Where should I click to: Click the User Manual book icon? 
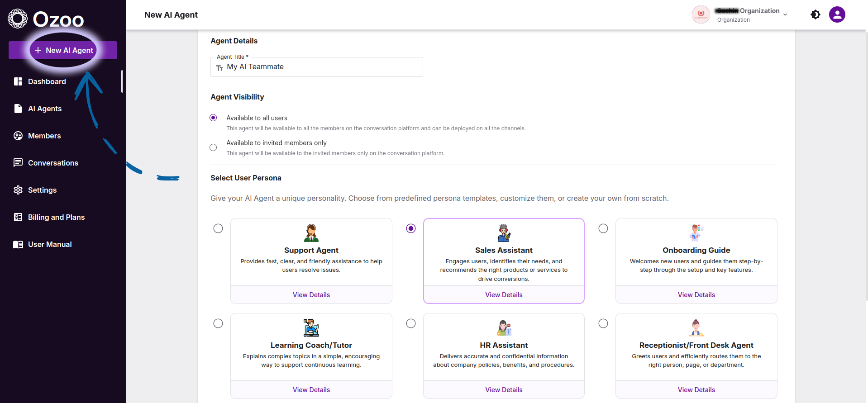[18, 244]
